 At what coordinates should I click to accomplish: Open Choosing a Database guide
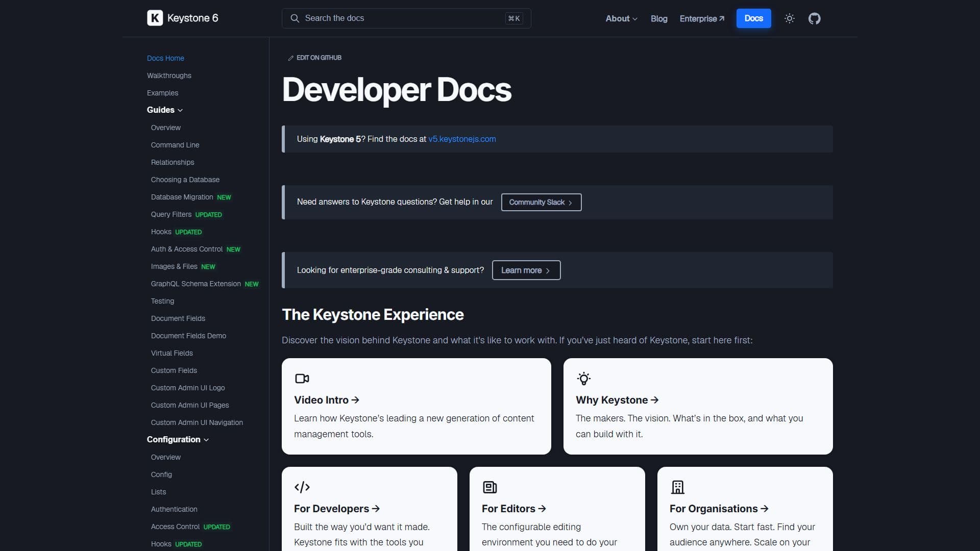[185, 180]
